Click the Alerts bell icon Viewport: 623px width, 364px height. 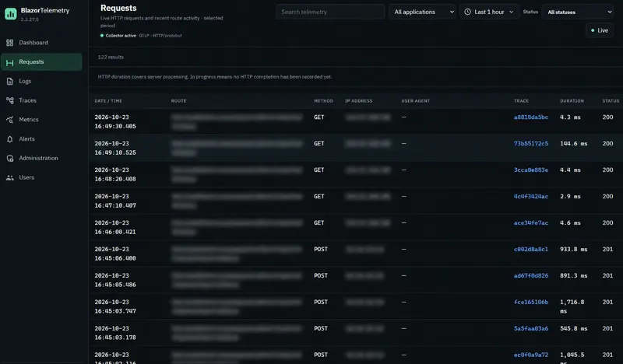tap(10, 139)
